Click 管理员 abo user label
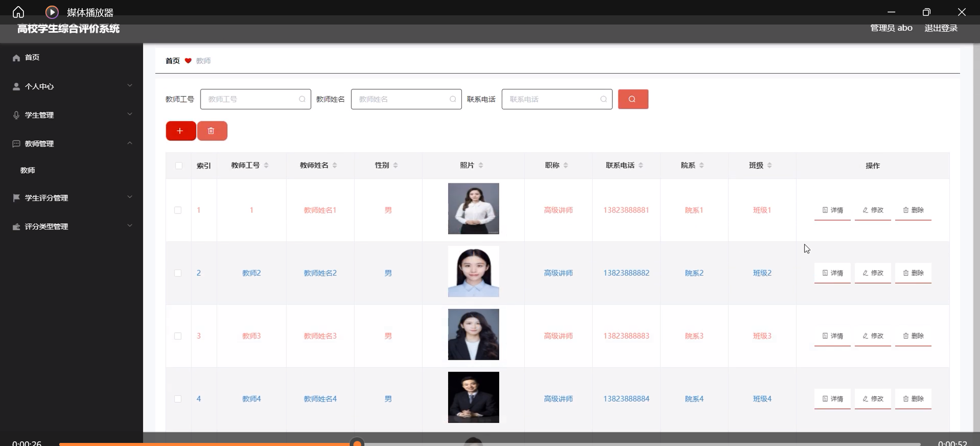 click(891, 28)
